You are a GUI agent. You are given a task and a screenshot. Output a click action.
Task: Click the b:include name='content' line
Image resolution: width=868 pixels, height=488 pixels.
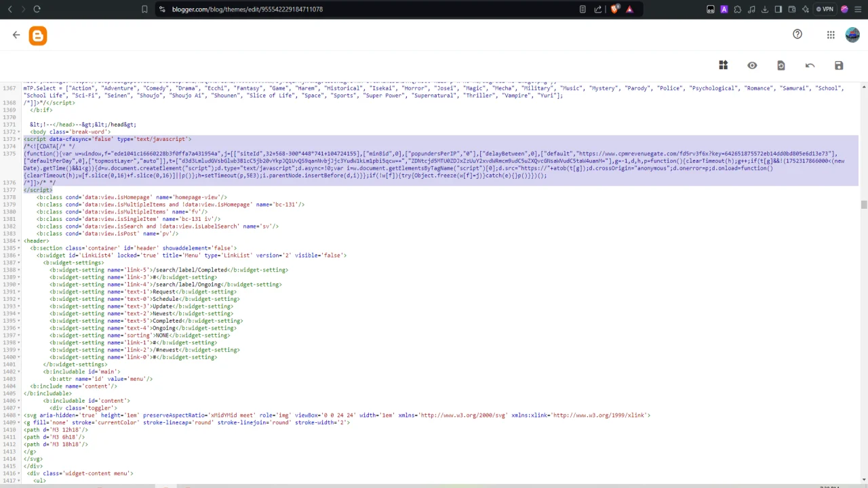tap(73, 386)
